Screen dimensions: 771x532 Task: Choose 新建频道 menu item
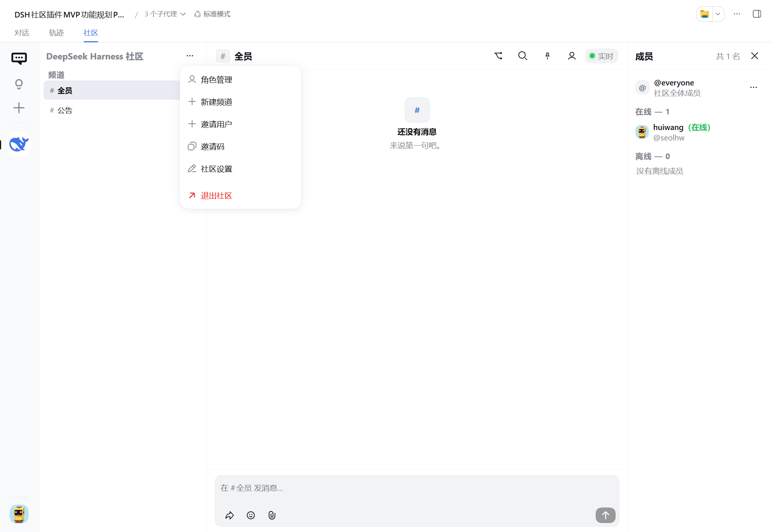point(240,102)
